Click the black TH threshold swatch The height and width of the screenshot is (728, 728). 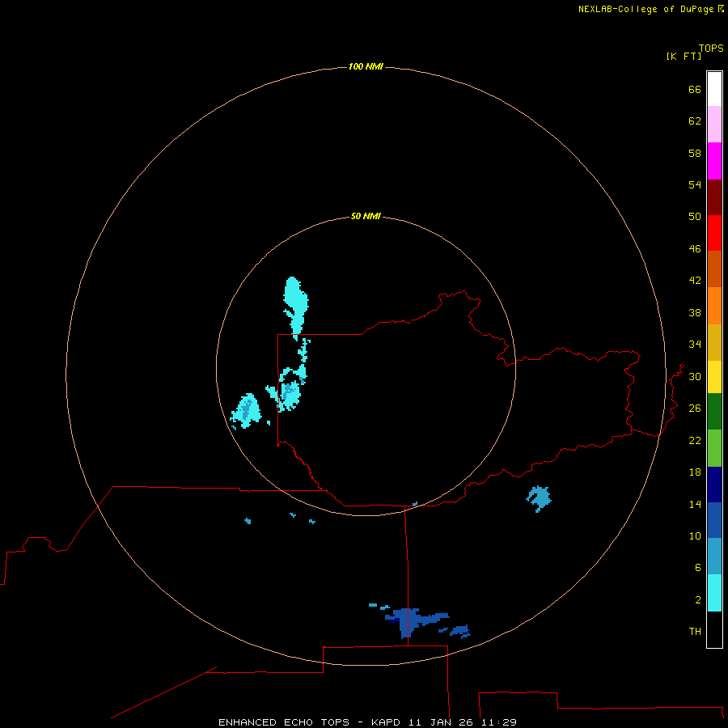click(x=714, y=629)
